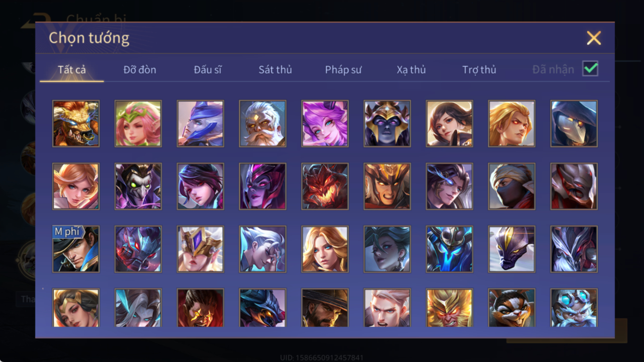
Task: Open the Trợ thủ tab
Action: pyautogui.click(x=479, y=70)
